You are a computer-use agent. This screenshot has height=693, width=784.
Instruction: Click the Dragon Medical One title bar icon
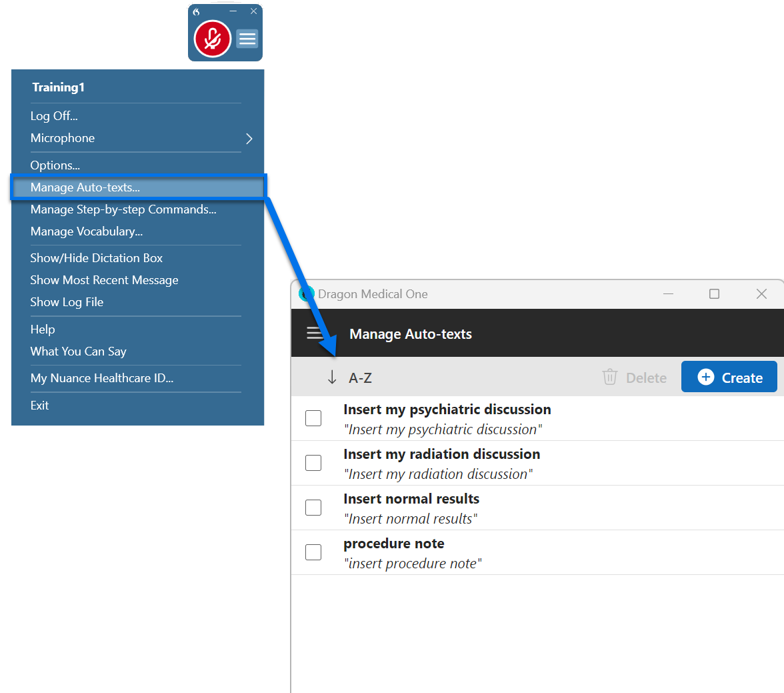click(x=307, y=293)
